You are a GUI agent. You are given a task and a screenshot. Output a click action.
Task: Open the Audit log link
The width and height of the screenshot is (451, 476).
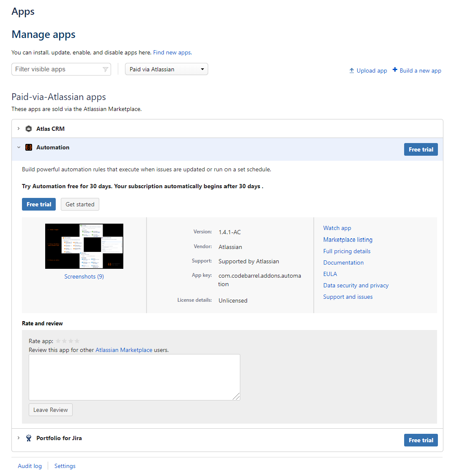click(x=30, y=466)
